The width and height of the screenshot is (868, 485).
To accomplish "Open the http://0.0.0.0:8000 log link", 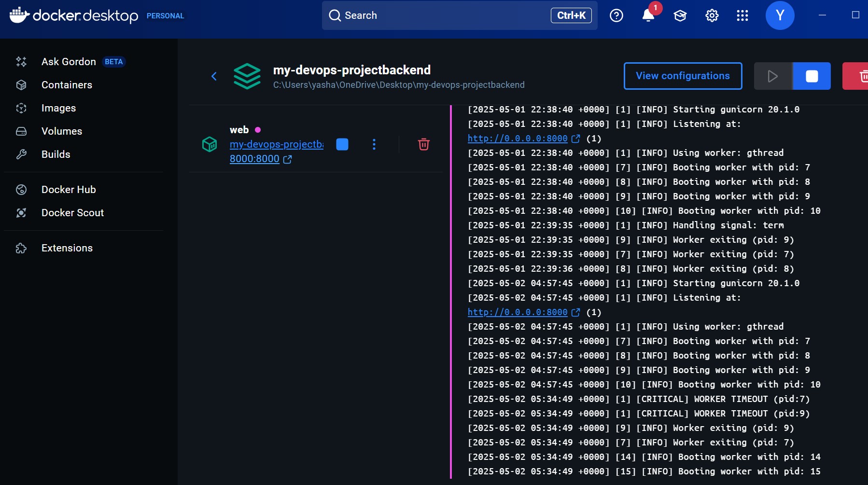I will 517,139.
